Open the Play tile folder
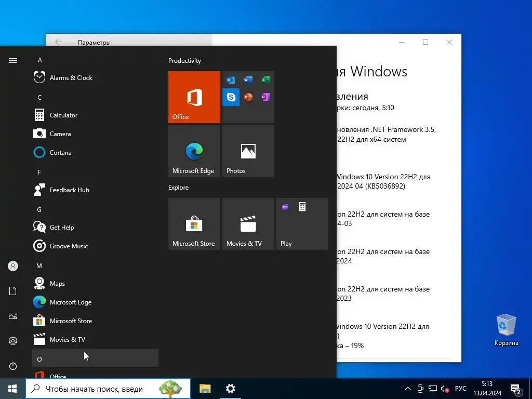The image size is (532, 399). click(x=302, y=224)
